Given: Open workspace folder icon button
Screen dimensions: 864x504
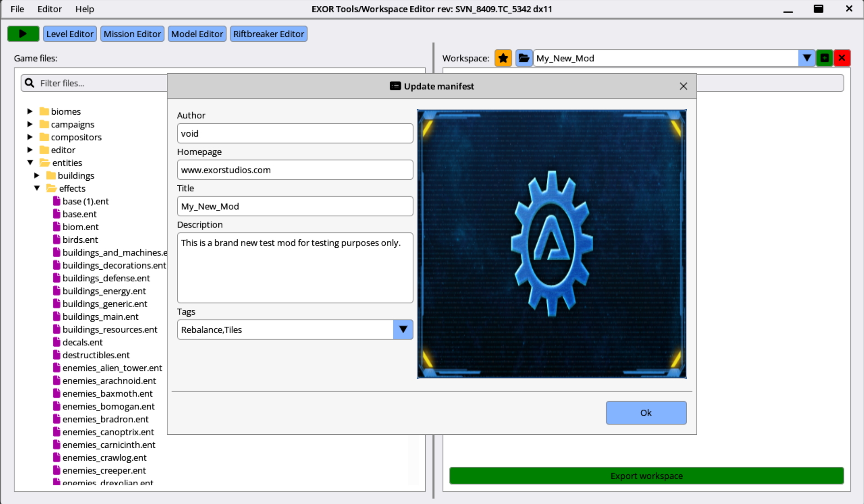Looking at the screenshot, I should tap(524, 58).
